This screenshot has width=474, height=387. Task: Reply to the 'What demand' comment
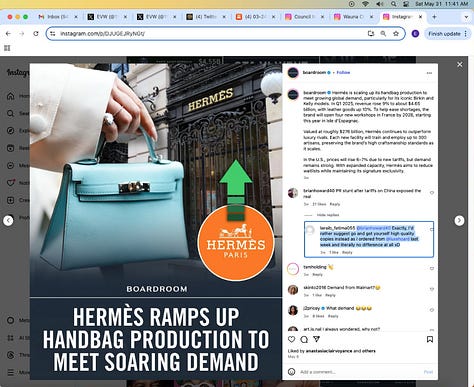click(333, 316)
